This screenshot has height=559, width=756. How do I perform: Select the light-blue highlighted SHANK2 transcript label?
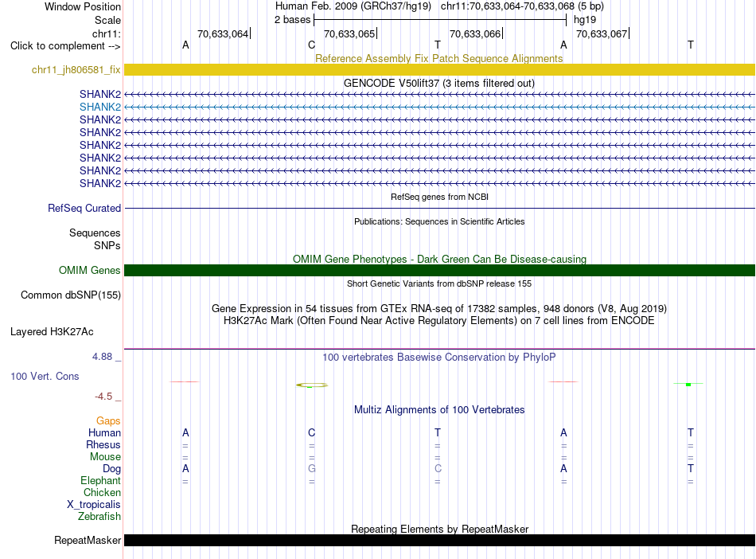click(x=100, y=107)
